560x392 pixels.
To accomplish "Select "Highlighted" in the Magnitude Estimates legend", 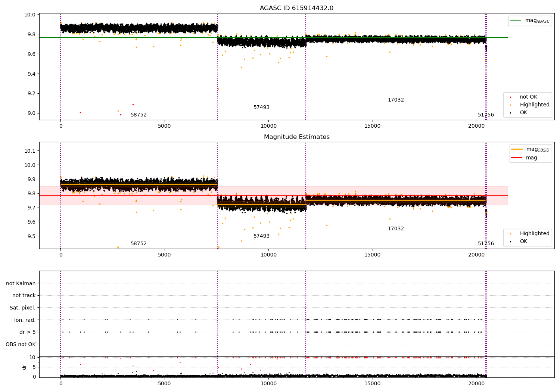I will [x=530, y=234].
